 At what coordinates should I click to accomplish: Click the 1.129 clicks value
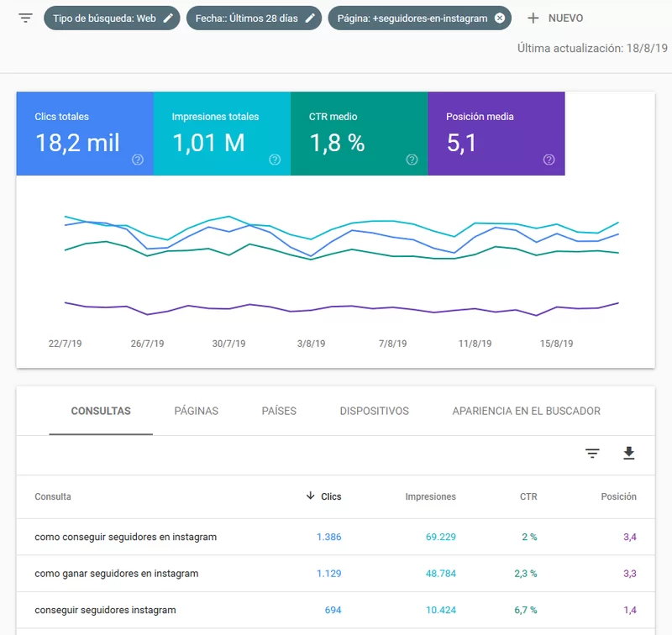pyautogui.click(x=328, y=574)
